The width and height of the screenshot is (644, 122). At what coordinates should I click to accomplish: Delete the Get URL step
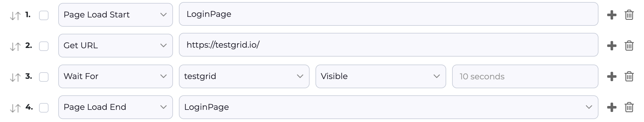point(629,46)
